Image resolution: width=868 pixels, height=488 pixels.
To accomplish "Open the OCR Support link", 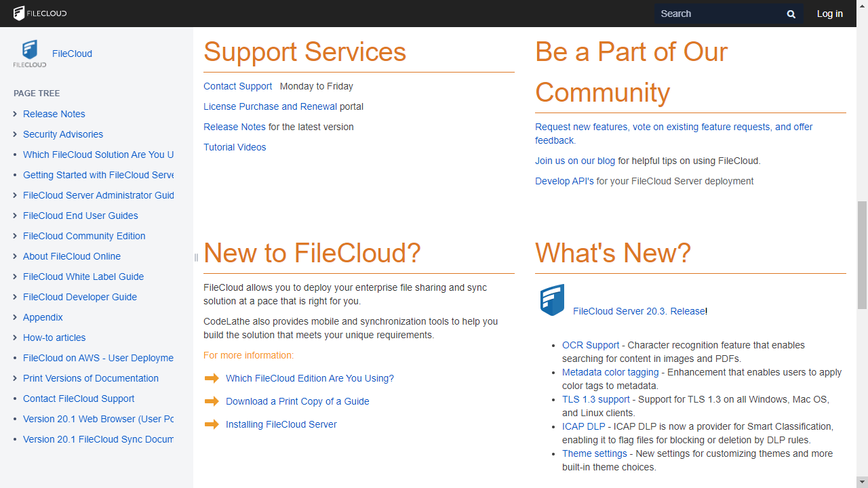I will 591,345.
